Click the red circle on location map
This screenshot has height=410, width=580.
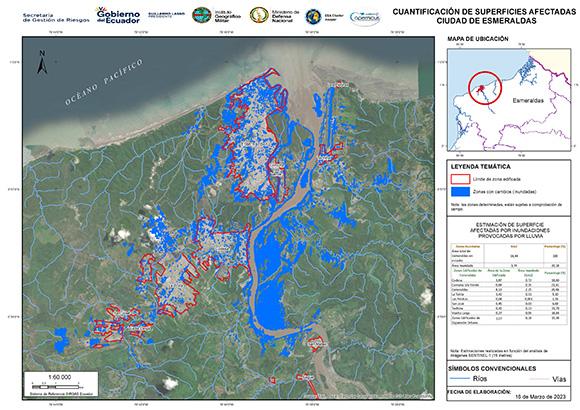click(x=485, y=88)
